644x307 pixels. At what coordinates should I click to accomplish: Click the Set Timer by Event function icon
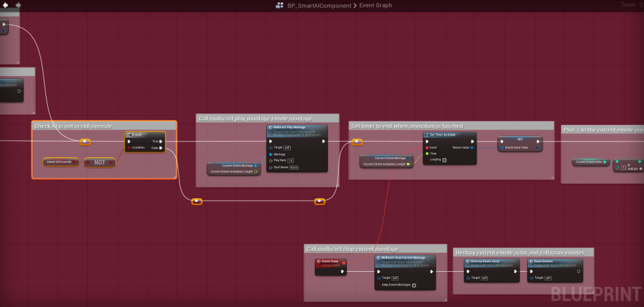click(427, 135)
